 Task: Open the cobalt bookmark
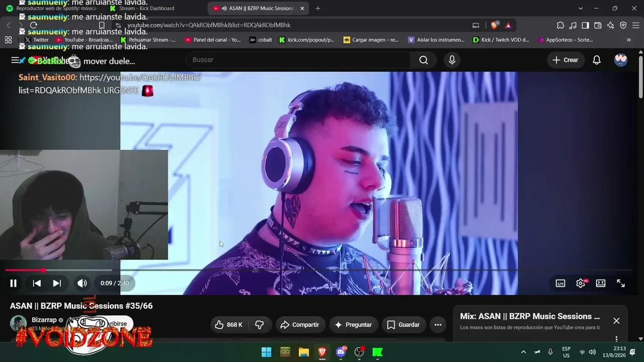coord(261,40)
